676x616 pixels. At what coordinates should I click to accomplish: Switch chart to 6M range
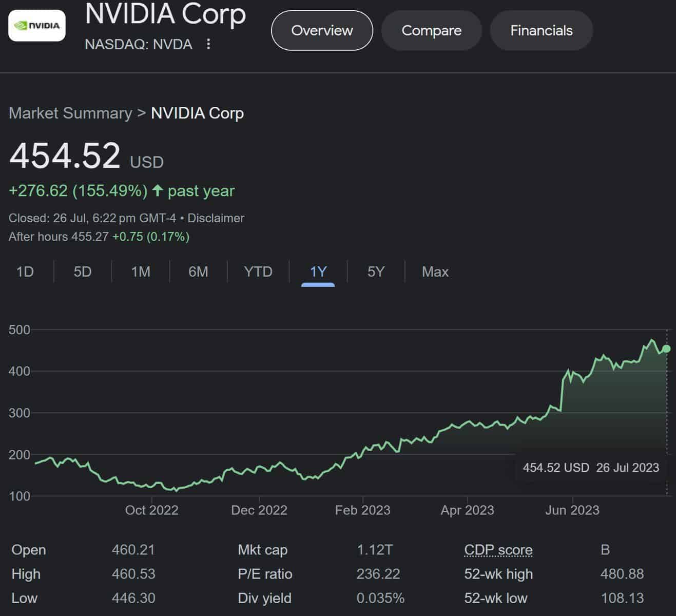198,272
